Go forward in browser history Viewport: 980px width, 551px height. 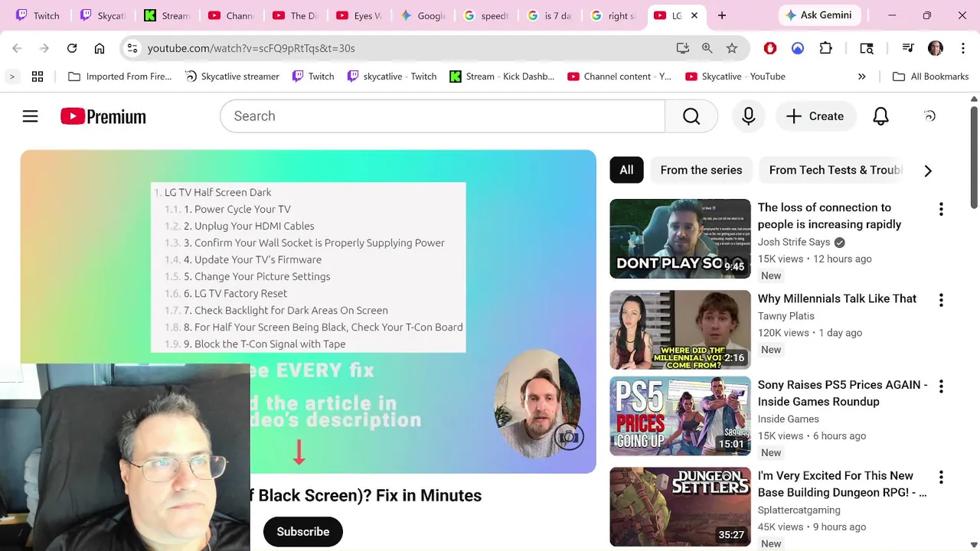tap(44, 48)
